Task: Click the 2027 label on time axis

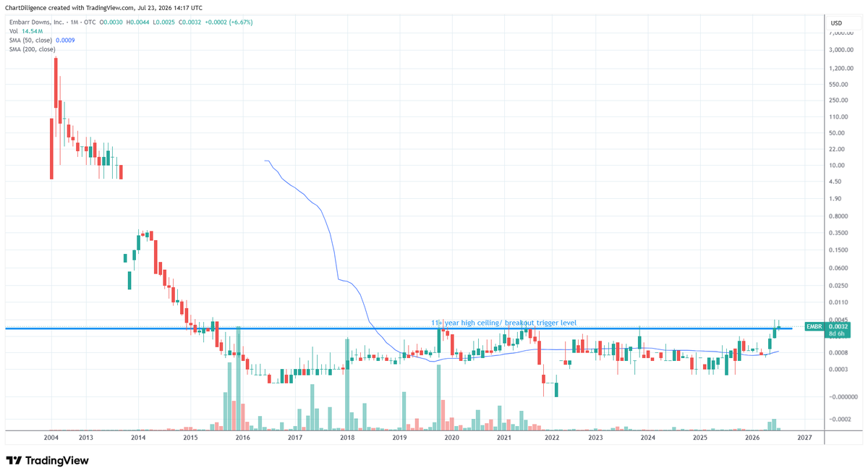Action: point(804,438)
